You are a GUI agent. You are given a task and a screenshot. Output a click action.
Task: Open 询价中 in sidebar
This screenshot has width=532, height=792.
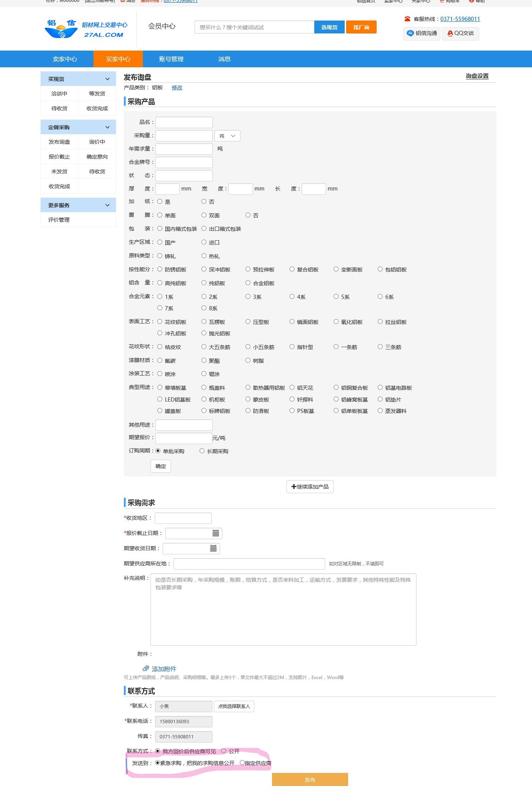[97, 142]
